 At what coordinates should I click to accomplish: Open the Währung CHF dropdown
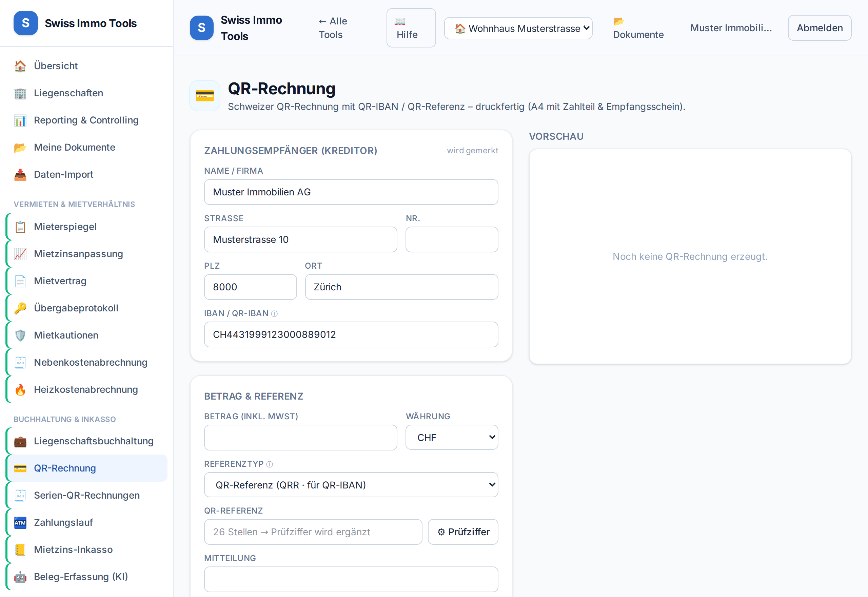click(452, 437)
